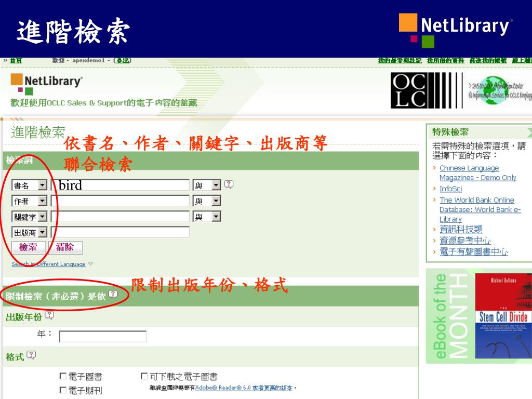Open the 與 operator dropdown on the 書名 row
The image size is (532, 399).
click(207, 185)
